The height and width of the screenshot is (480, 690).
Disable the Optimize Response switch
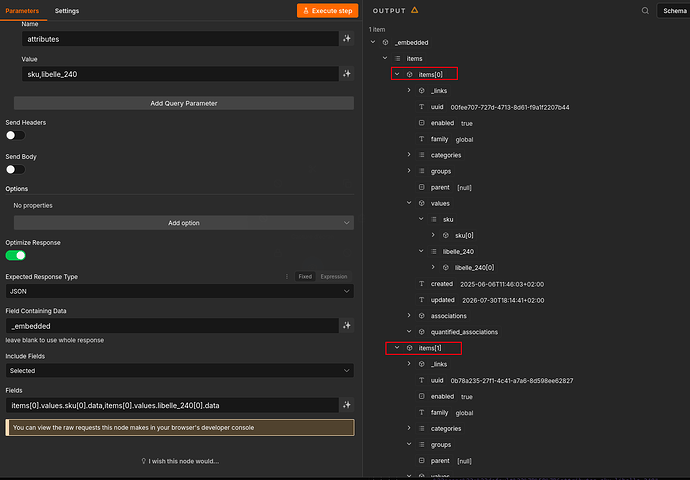15,256
